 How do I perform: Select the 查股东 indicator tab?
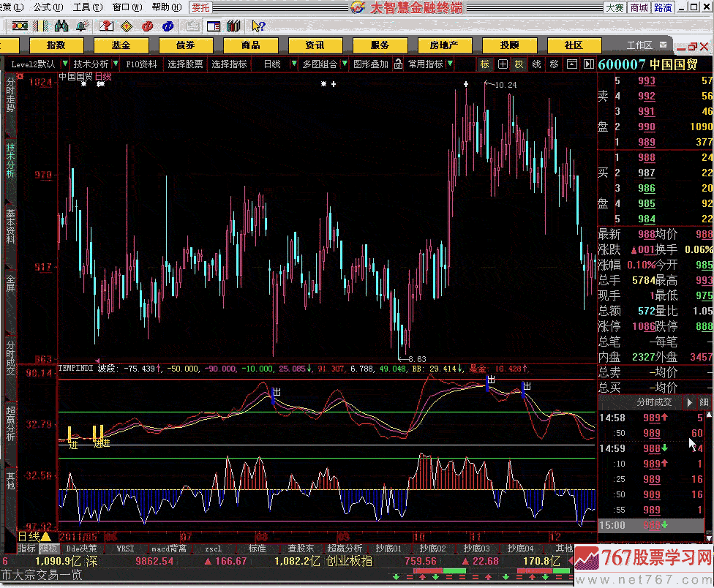pos(301,549)
